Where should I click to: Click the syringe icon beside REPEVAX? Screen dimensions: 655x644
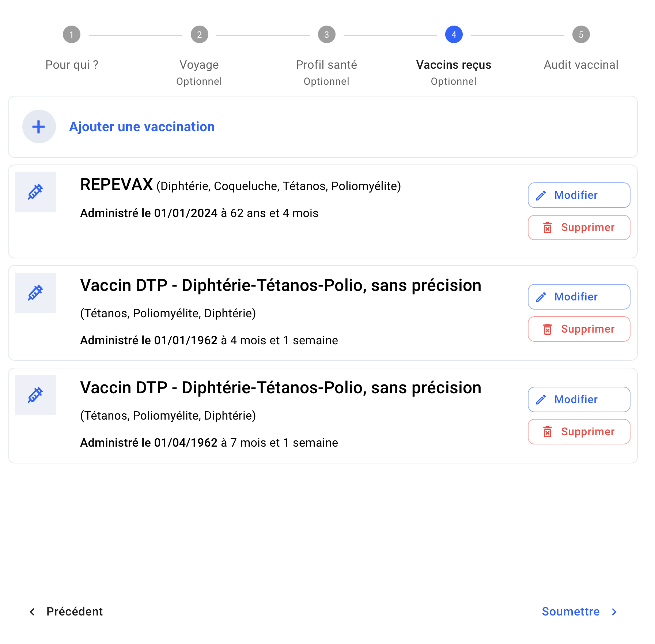click(x=35, y=192)
